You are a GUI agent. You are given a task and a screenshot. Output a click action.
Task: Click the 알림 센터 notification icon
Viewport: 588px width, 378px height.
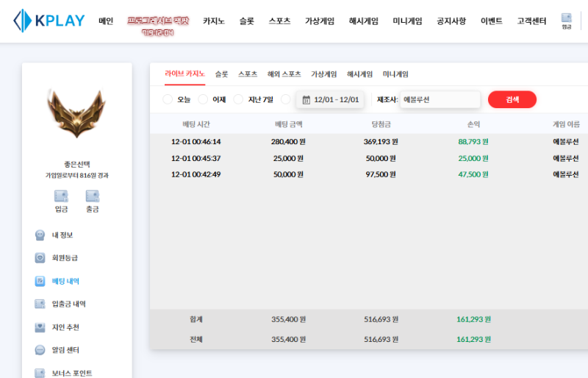coord(40,350)
